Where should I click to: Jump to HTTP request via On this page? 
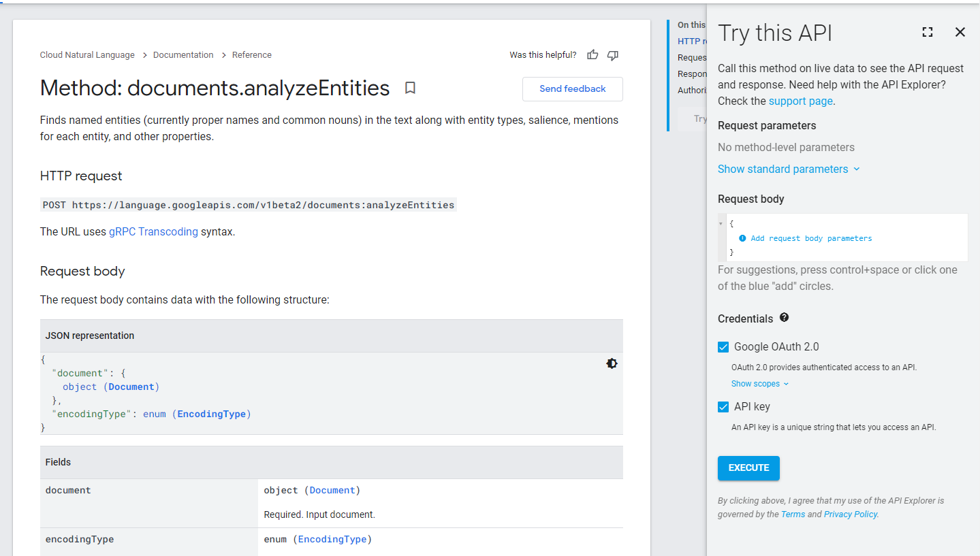coord(689,41)
